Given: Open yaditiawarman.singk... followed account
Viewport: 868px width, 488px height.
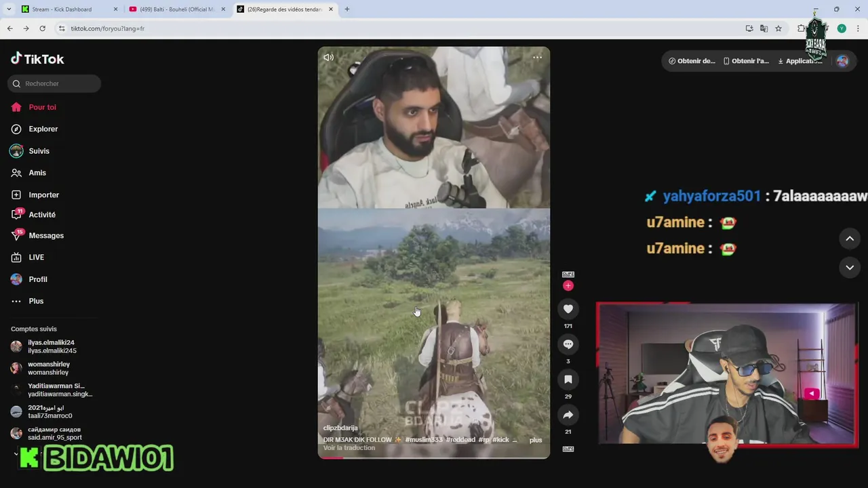Looking at the screenshot, I should point(52,390).
